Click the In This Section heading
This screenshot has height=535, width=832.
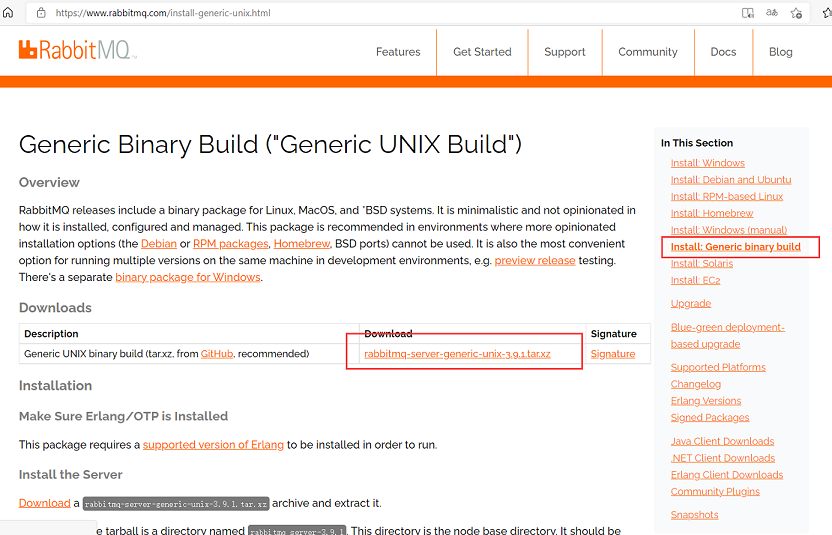tap(697, 143)
